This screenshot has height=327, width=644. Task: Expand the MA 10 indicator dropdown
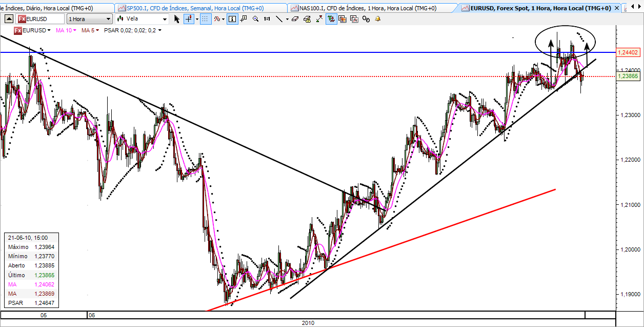click(74, 30)
